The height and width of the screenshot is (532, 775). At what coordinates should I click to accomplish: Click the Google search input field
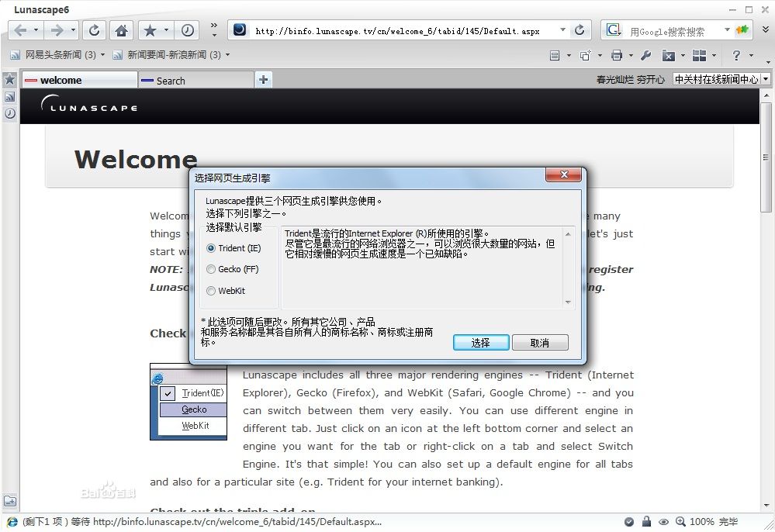(x=673, y=31)
